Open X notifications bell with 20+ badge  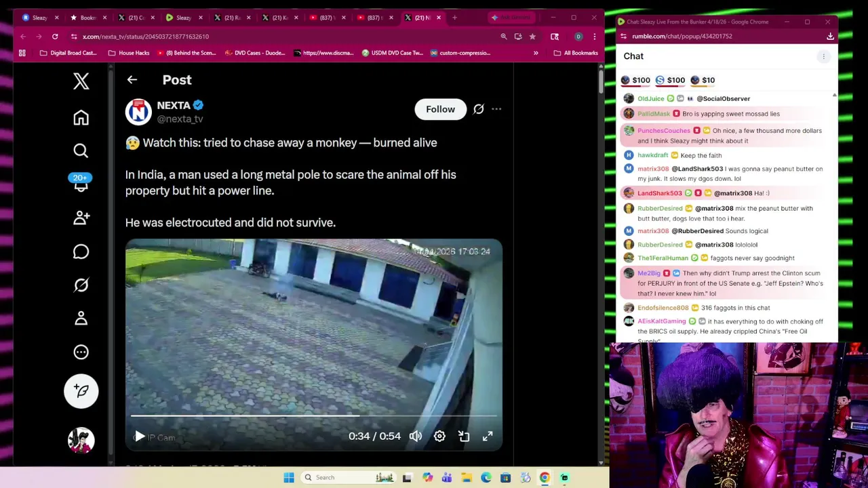pyautogui.click(x=81, y=182)
